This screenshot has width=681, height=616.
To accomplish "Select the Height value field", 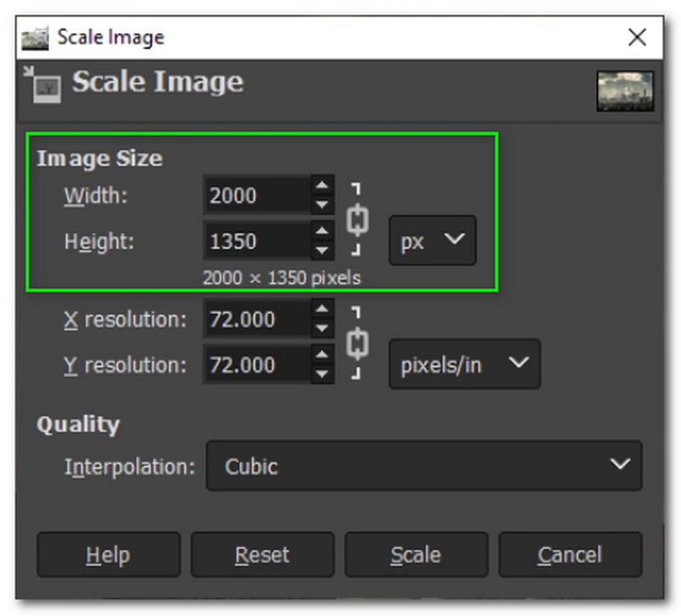I will coord(255,242).
